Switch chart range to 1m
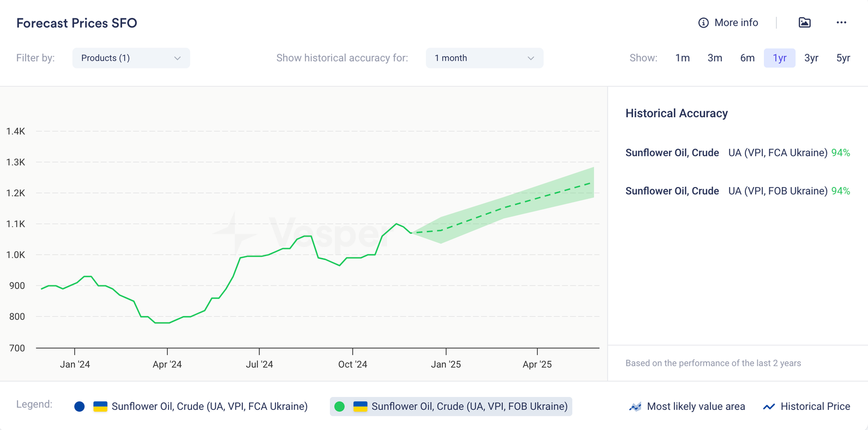 682,58
